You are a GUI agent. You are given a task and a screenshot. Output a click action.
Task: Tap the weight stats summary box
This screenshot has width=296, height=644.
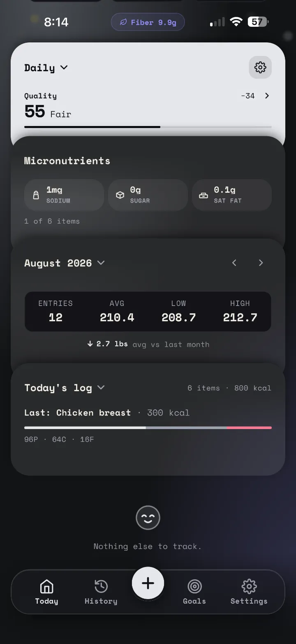pos(148,312)
